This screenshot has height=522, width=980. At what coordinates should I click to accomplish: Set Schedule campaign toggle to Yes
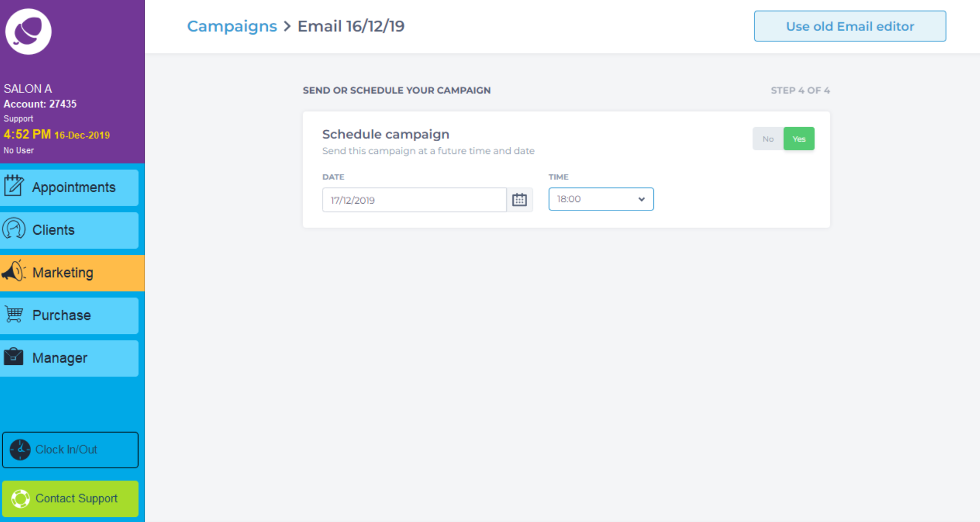tap(799, 139)
